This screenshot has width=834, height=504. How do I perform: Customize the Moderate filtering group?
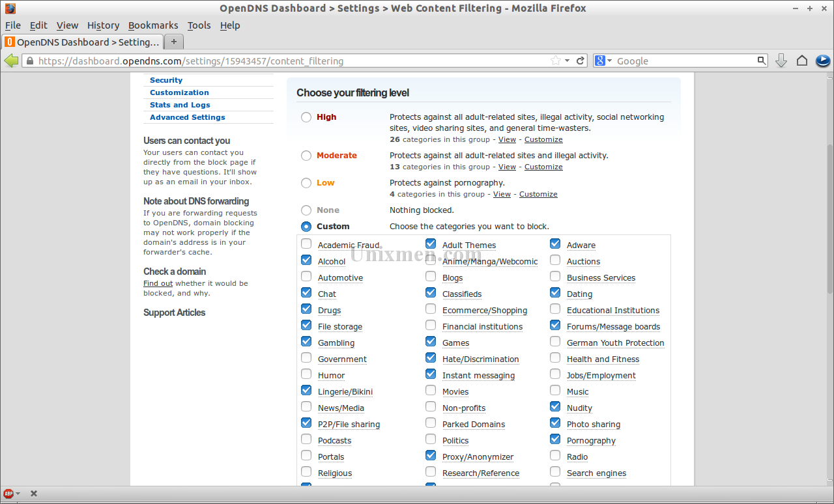(543, 167)
